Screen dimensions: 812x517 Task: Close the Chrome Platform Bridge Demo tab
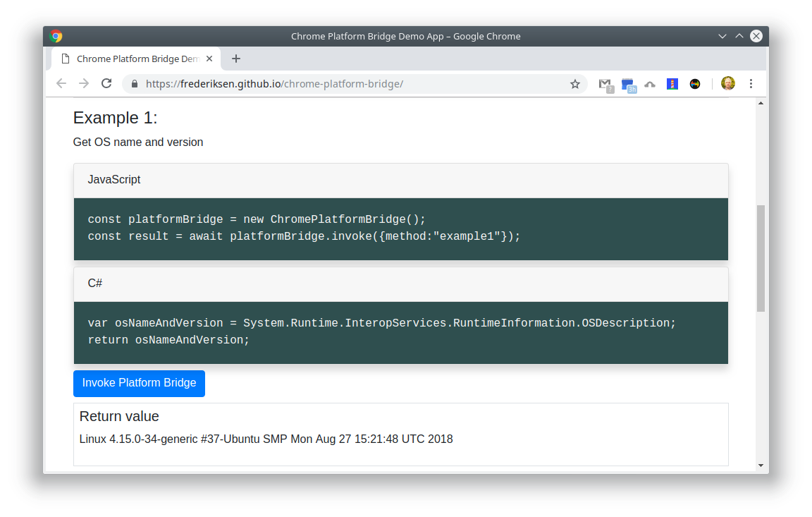click(x=210, y=59)
